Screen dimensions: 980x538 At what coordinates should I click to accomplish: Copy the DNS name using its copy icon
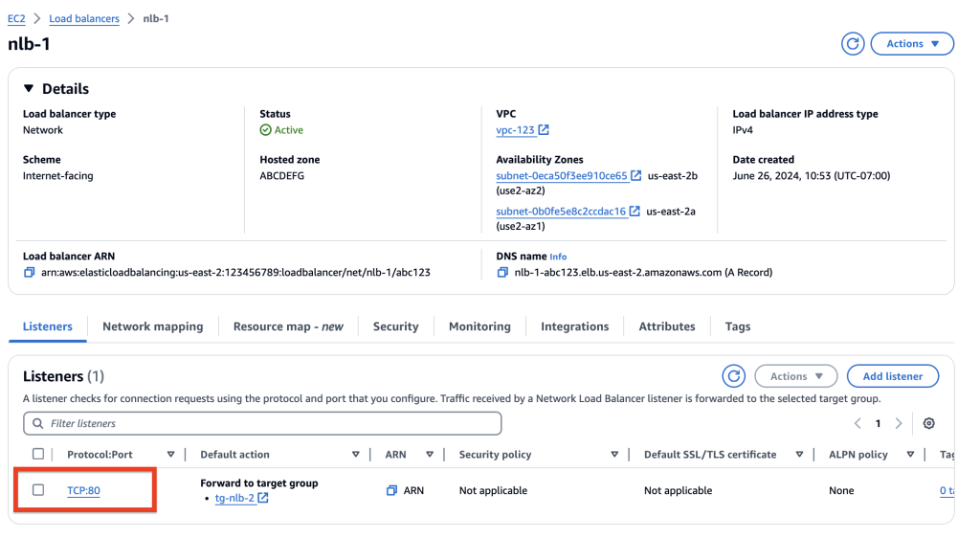pyautogui.click(x=502, y=273)
